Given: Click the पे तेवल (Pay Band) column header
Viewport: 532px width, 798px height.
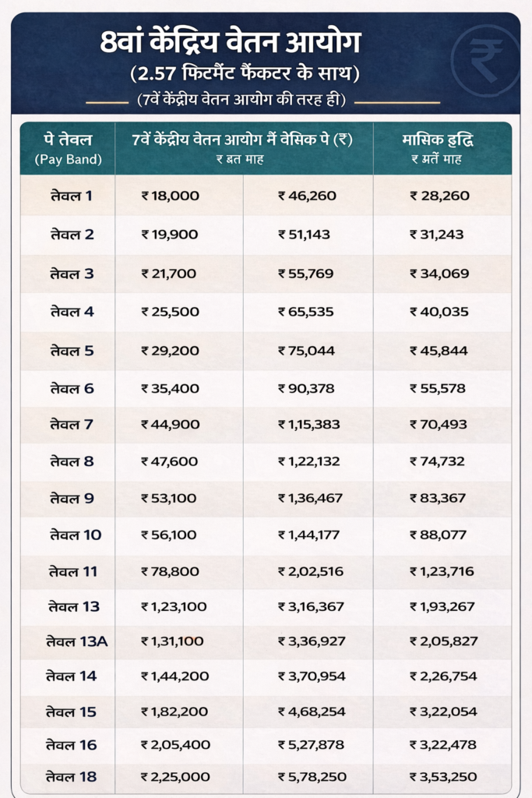Looking at the screenshot, I should [x=69, y=148].
